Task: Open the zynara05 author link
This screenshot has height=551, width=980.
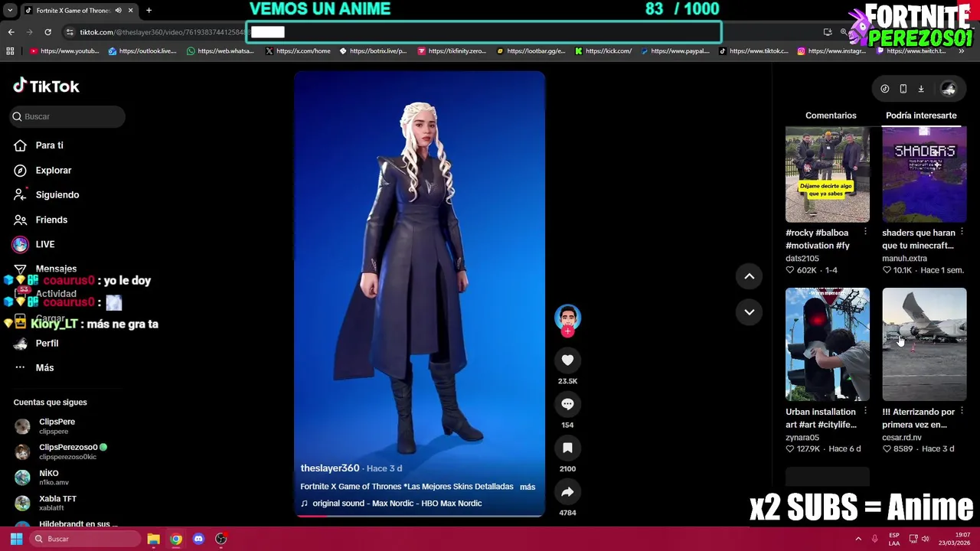Action: pyautogui.click(x=802, y=438)
